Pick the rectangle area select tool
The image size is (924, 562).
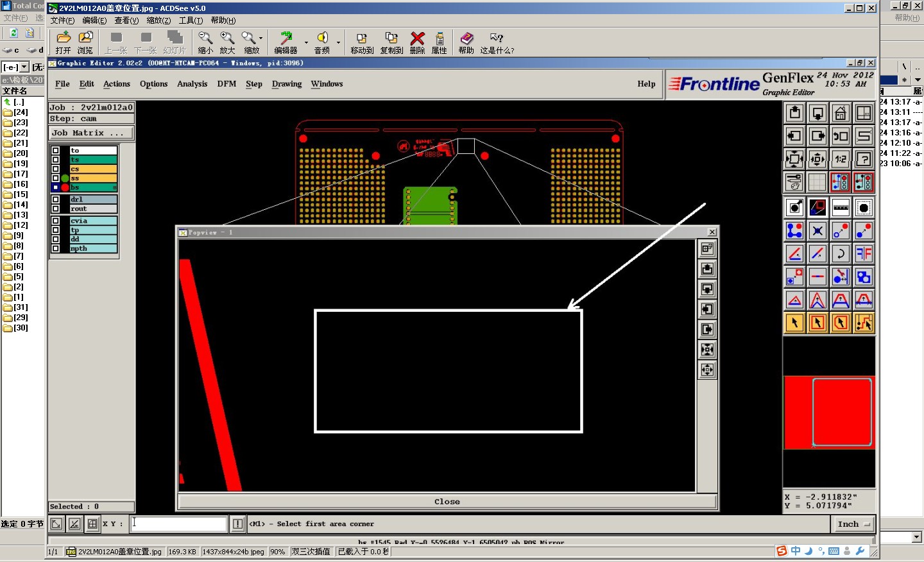[817, 323]
